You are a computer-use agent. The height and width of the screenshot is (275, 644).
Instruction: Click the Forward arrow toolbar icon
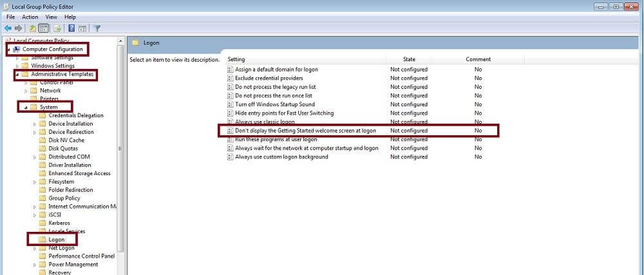18,28
